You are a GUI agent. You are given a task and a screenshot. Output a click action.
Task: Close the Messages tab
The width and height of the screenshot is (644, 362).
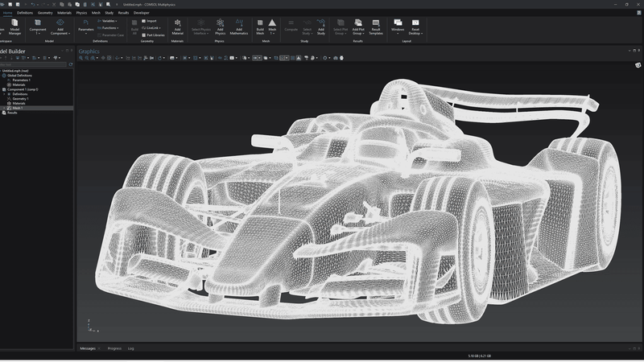(x=99, y=348)
